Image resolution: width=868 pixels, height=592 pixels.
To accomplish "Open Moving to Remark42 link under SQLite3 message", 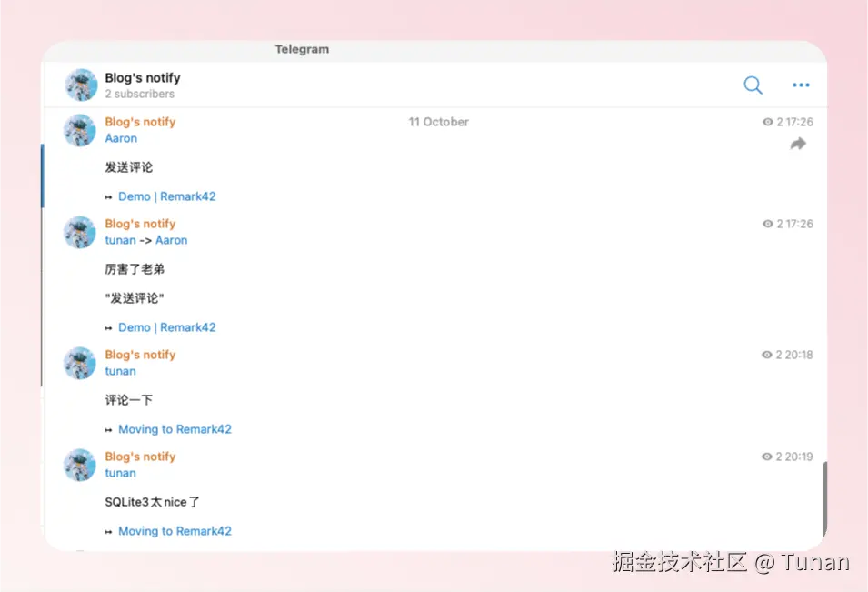I will (175, 531).
